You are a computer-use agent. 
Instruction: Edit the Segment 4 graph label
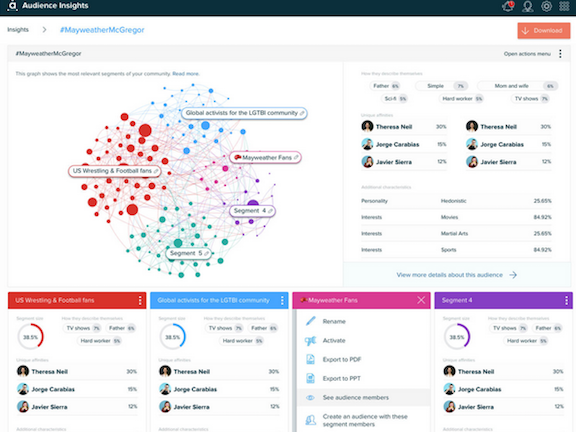pyautogui.click(x=270, y=211)
